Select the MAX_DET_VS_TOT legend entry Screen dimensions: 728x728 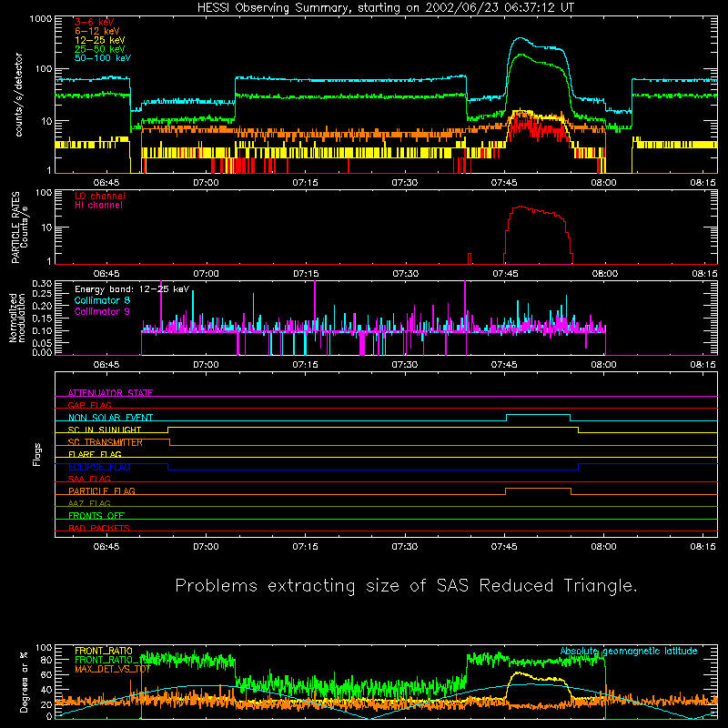click(113, 669)
